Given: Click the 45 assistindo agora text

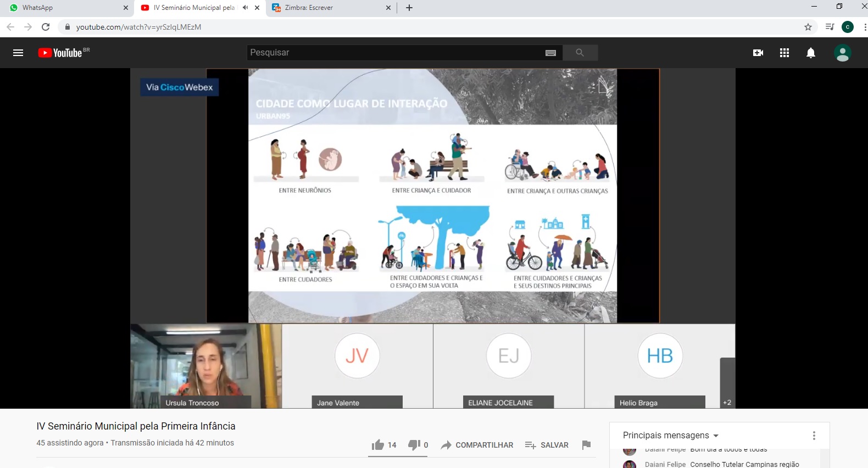Looking at the screenshot, I should pyautogui.click(x=70, y=443).
